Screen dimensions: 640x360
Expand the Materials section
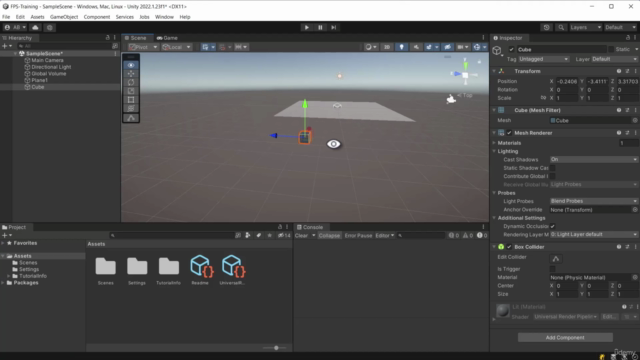point(494,143)
